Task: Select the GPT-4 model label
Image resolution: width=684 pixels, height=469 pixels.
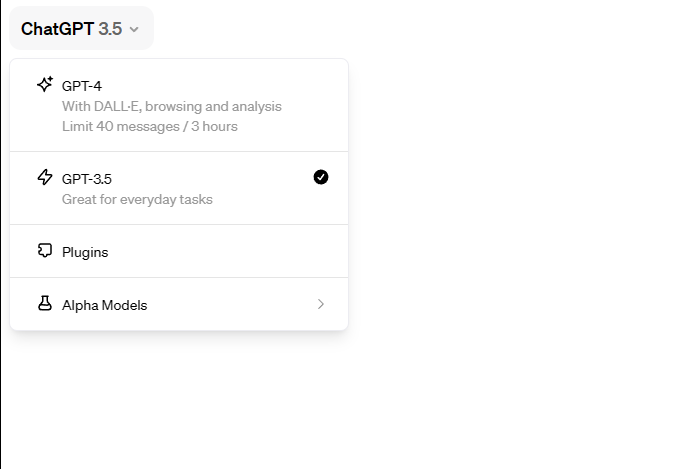Action: pyautogui.click(x=82, y=86)
